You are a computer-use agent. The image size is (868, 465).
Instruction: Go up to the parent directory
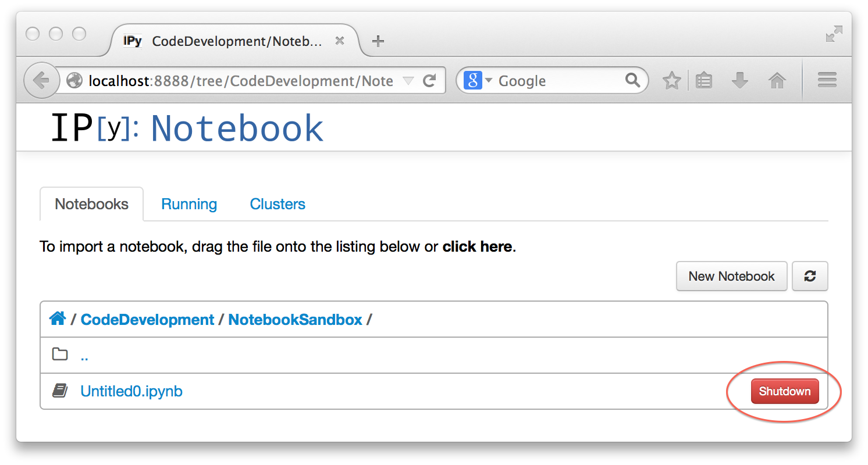point(84,356)
